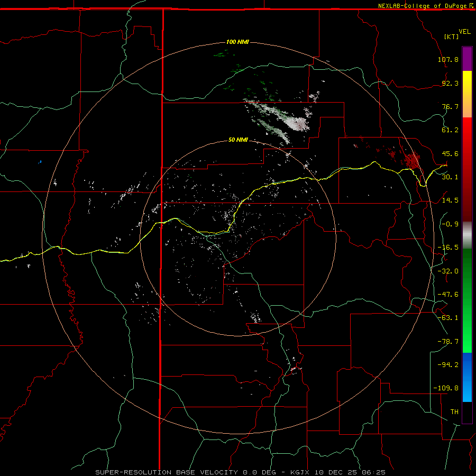The height and width of the screenshot is (476, 476).
Task: Click the 50 NMI range ring label
Action: pos(239,140)
